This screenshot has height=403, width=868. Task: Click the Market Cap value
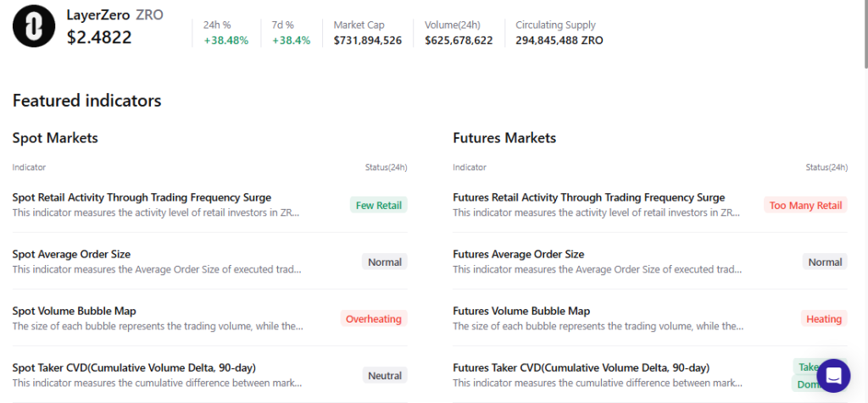click(367, 40)
